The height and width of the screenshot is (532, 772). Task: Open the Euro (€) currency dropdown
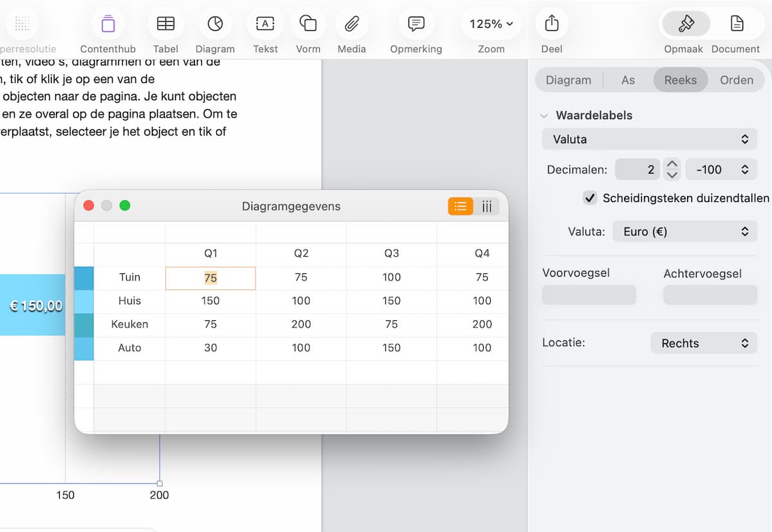[685, 232]
